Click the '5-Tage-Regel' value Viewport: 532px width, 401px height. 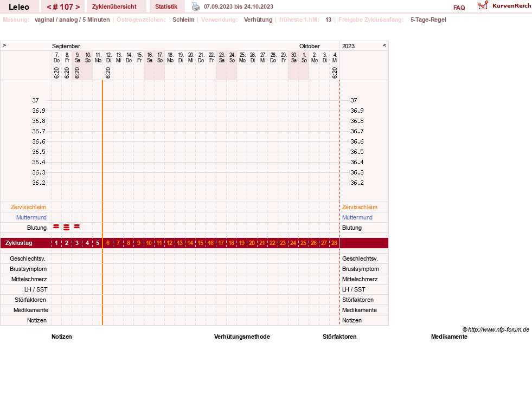click(428, 20)
